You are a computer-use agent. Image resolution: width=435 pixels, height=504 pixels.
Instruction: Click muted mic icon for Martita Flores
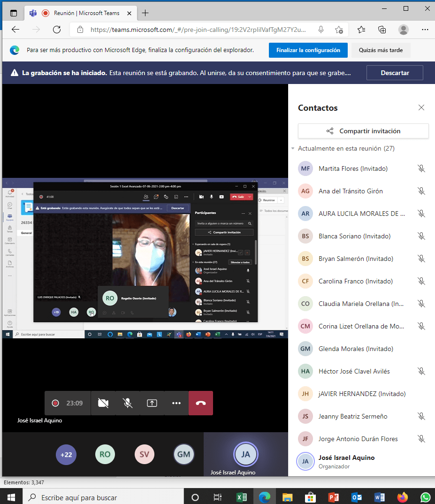pyautogui.click(x=421, y=168)
